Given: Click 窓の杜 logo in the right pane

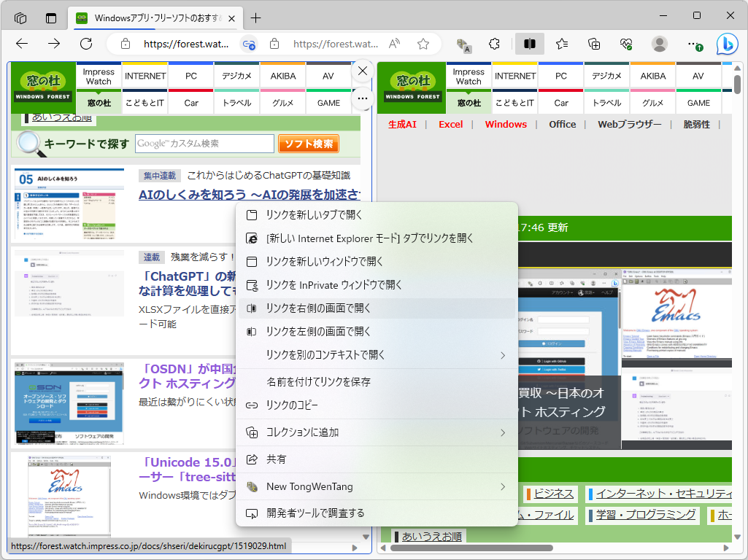Looking at the screenshot, I should pyautogui.click(x=413, y=87).
